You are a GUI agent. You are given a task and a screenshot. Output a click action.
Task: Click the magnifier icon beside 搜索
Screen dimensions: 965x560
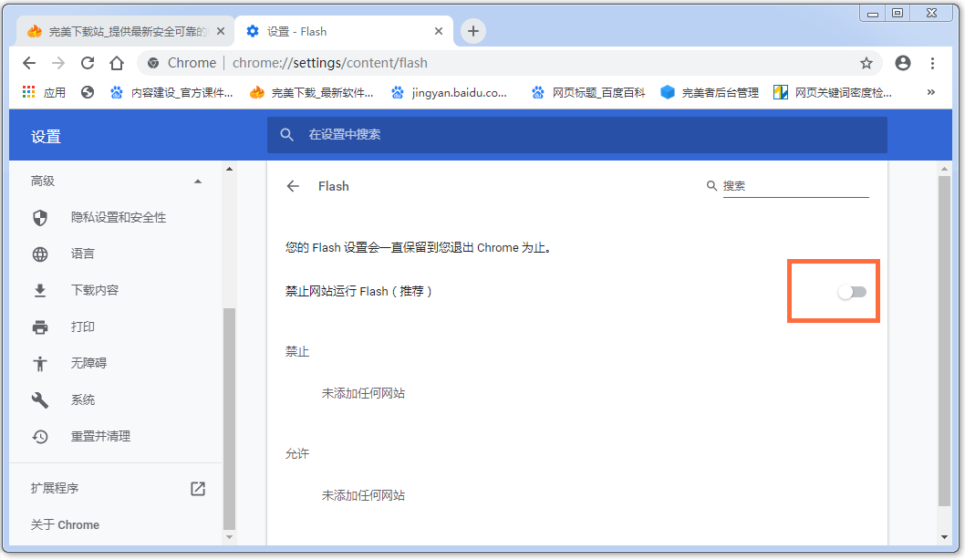[711, 186]
